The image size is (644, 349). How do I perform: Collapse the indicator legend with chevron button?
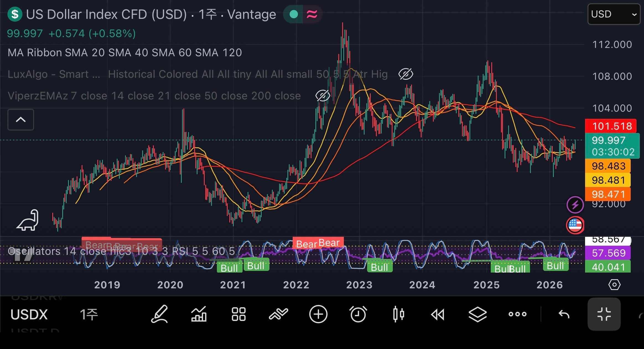pos(21,120)
